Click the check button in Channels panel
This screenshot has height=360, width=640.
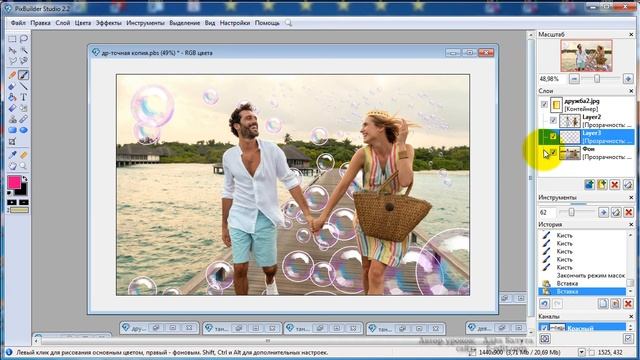[628, 338]
